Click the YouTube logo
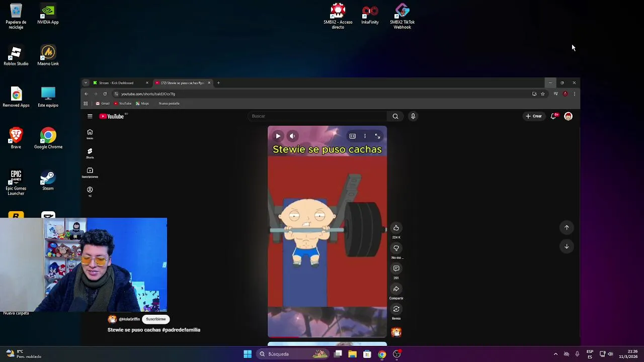 click(x=112, y=116)
